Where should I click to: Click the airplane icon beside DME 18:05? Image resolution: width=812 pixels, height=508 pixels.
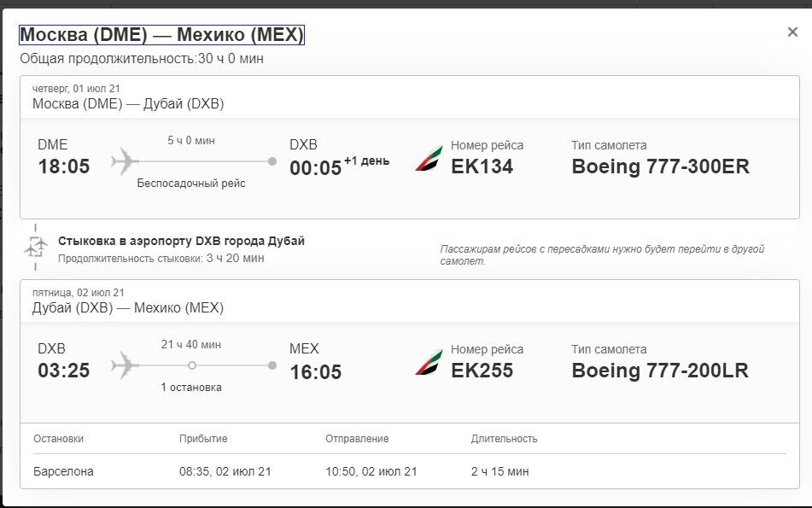click(125, 161)
